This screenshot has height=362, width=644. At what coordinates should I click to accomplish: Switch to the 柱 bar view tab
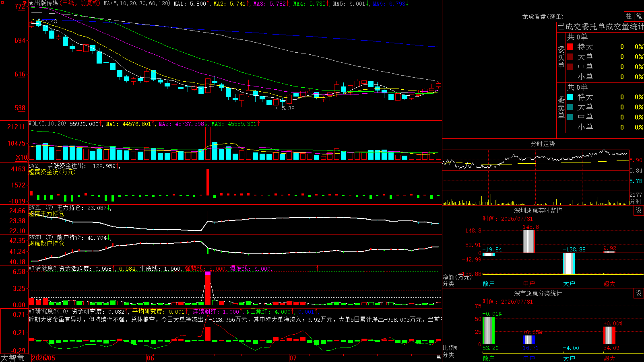pyautogui.click(x=629, y=16)
